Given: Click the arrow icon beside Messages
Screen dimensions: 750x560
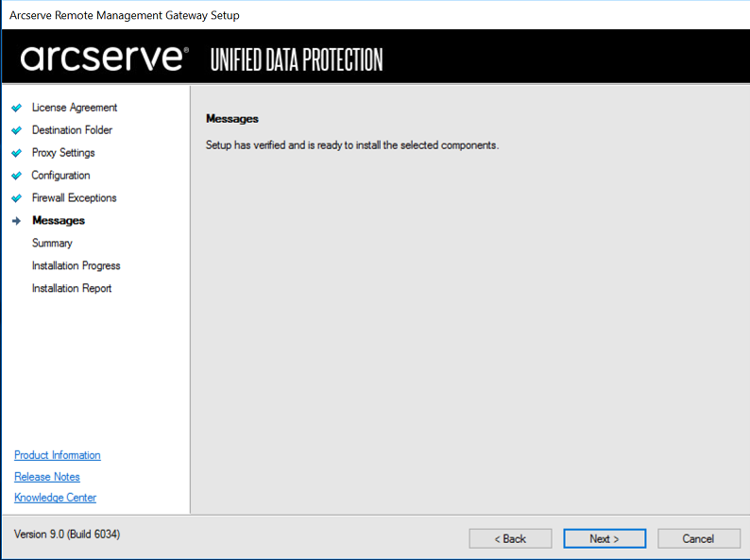Looking at the screenshot, I should coord(17,220).
